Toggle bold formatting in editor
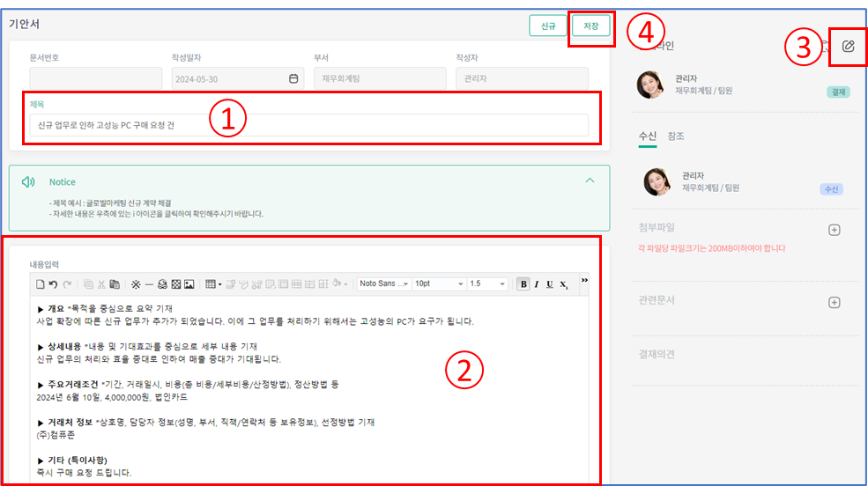Viewport: 868px width, 486px height. [x=523, y=284]
